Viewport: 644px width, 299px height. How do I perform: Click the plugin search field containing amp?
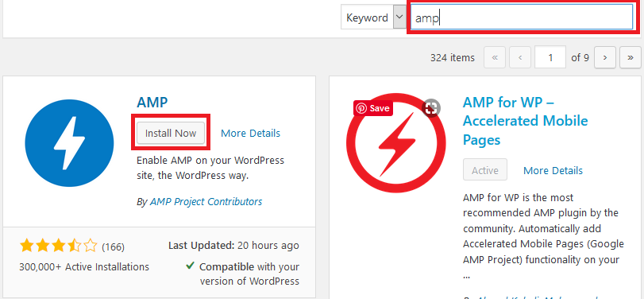(x=522, y=17)
